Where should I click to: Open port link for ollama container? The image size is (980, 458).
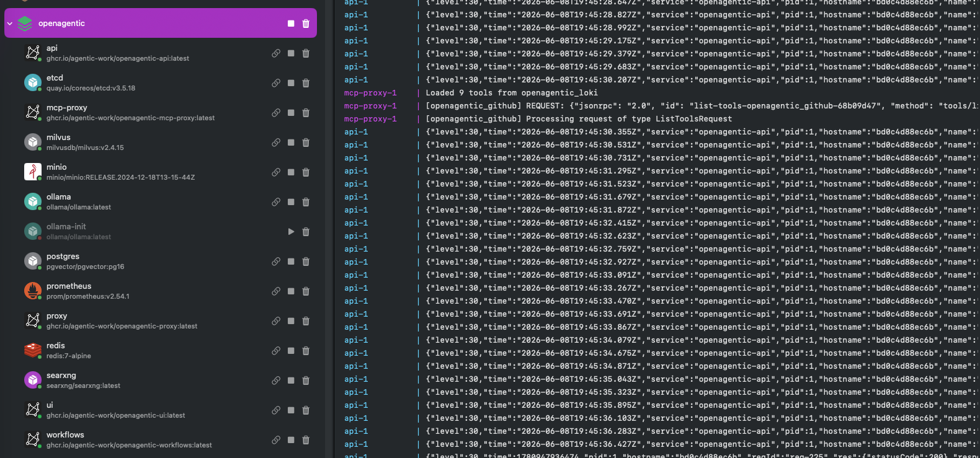point(276,202)
